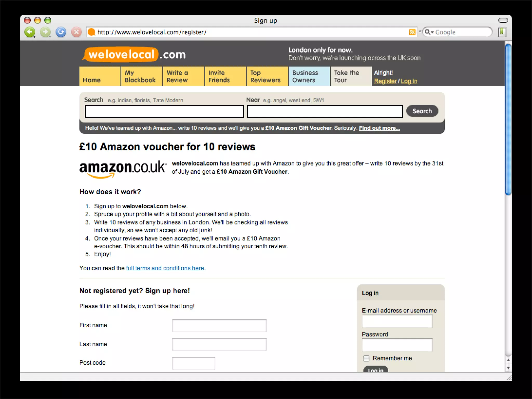The height and width of the screenshot is (399, 532).
Task: Click the scrollbar down arrow
Action: point(508,368)
